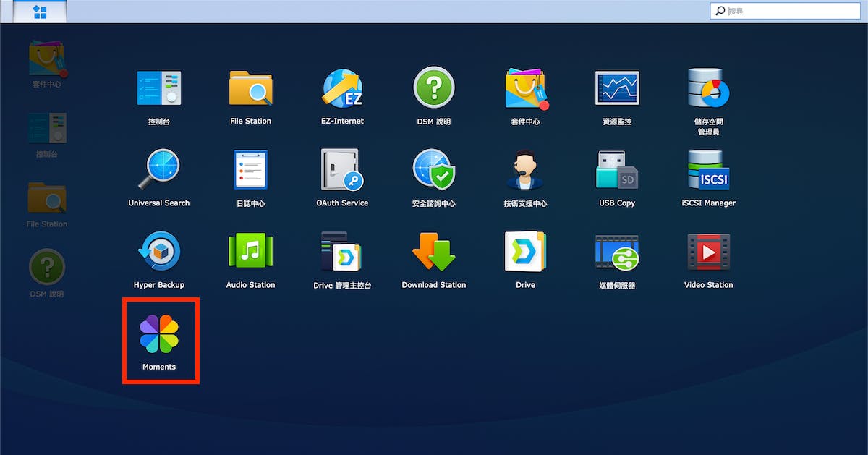Open 儲存空間管理員 storage manager

709,89
